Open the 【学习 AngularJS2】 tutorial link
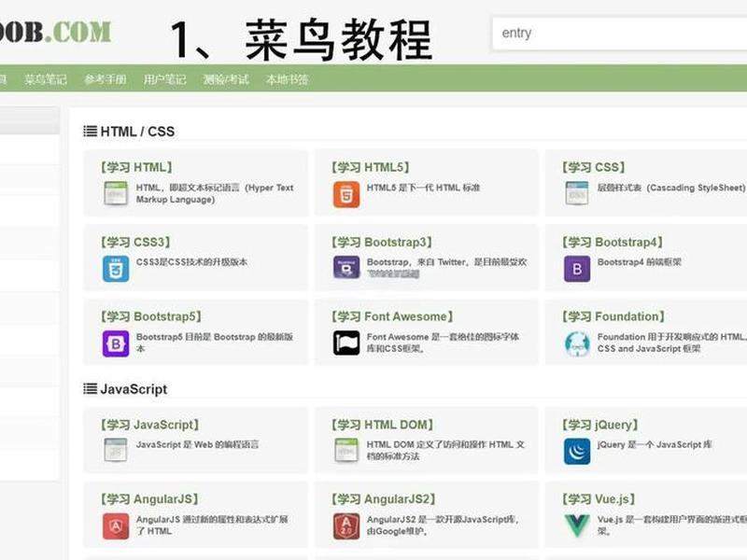The height and width of the screenshot is (560, 747). pyautogui.click(x=384, y=499)
